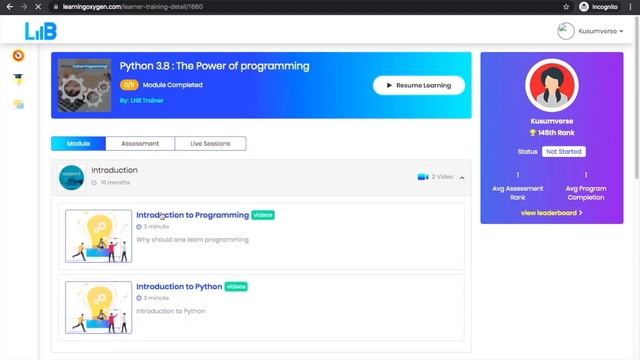Click the 'Introduction to Python' description text
Screen dimensions: 640x360
[171, 311]
